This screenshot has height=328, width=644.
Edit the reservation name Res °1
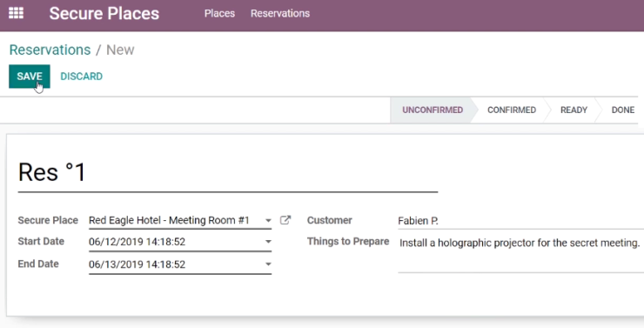coord(228,172)
